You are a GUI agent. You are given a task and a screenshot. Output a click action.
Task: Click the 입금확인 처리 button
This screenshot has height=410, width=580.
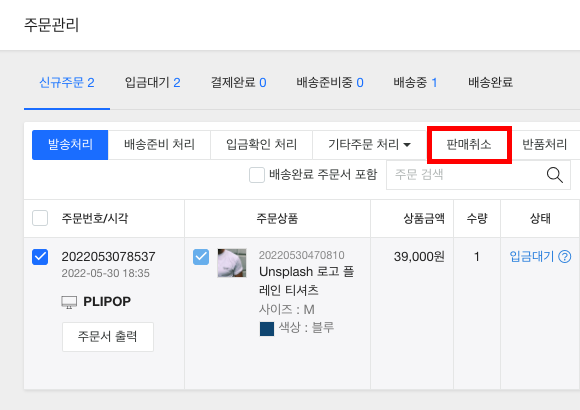coord(262,145)
